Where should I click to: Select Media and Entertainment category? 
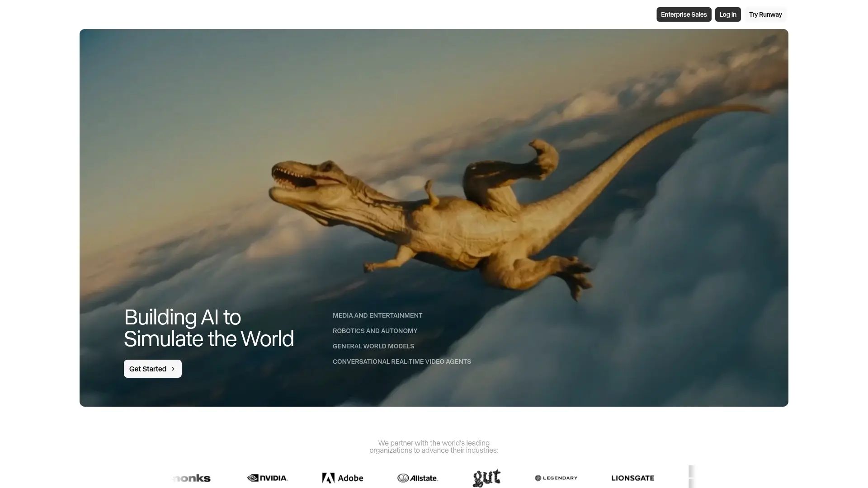(x=377, y=315)
